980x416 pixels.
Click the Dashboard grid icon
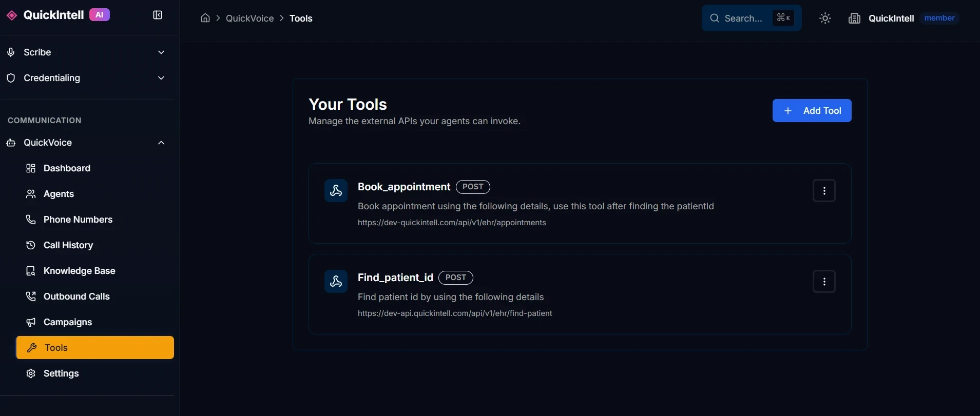coord(31,168)
